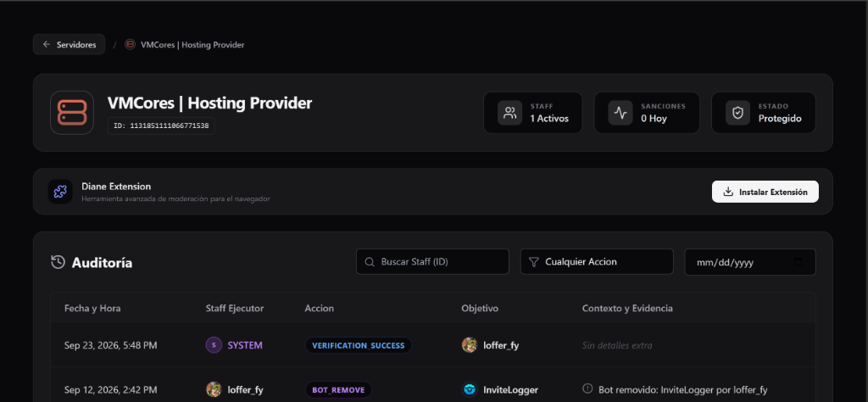Click the Contexto y Evidencia column header
The height and width of the screenshot is (402, 868).
click(x=627, y=309)
